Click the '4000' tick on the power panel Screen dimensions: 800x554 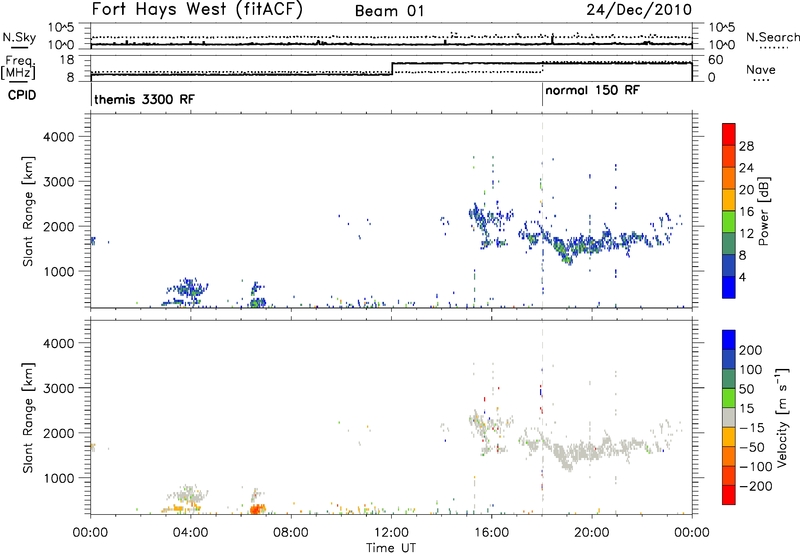pyautogui.click(x=58, y=137)
